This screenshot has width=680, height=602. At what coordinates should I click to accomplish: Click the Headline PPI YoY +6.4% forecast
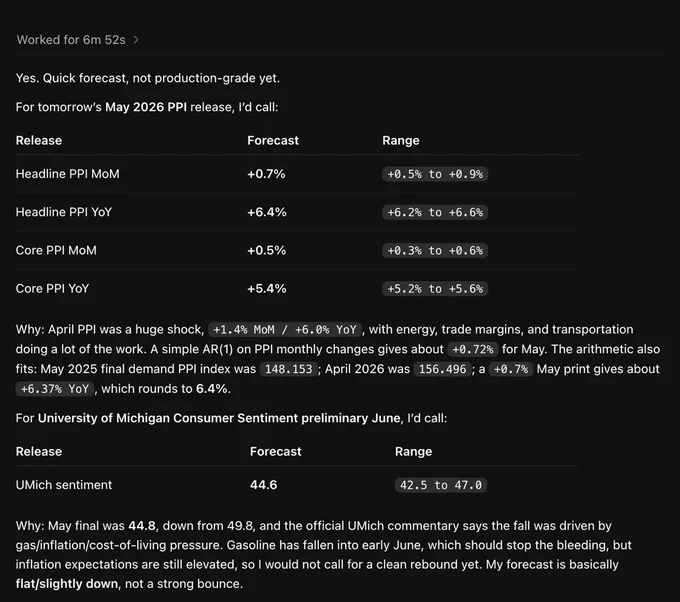click(x=267, y=212)
